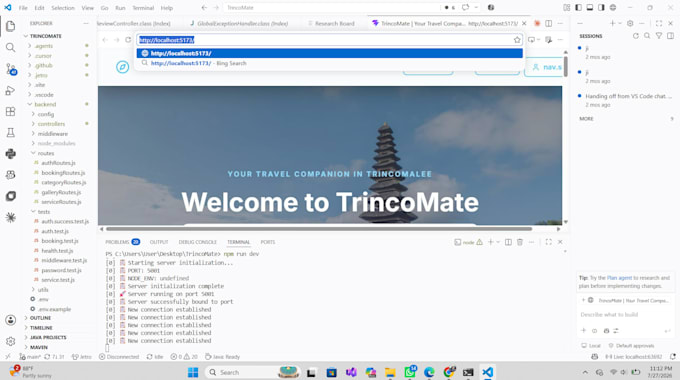The image size is (680, 380).
Task: Refresh the Sessions list
Action: click(636, 36)
